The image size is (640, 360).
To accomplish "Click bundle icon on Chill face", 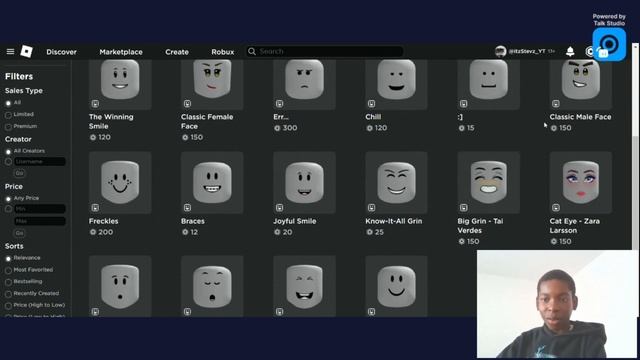I will [x=371, y=104].
